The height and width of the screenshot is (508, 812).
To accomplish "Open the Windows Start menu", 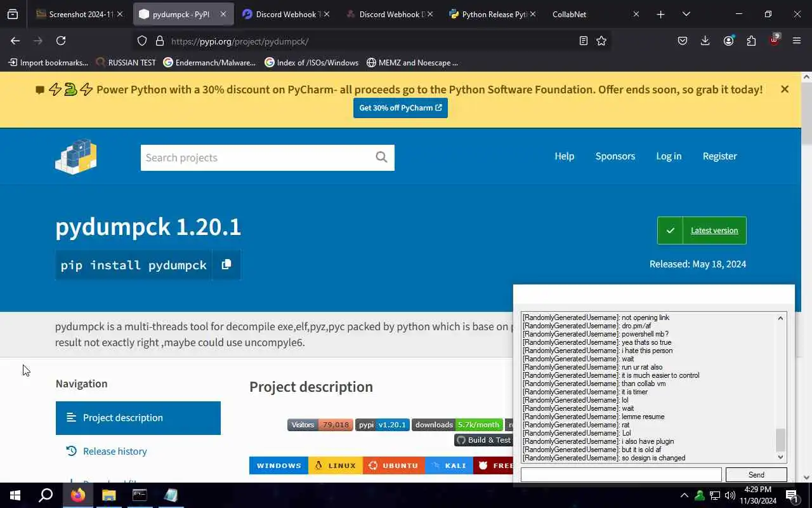I will pyautogui.click(x=15, y=495).
